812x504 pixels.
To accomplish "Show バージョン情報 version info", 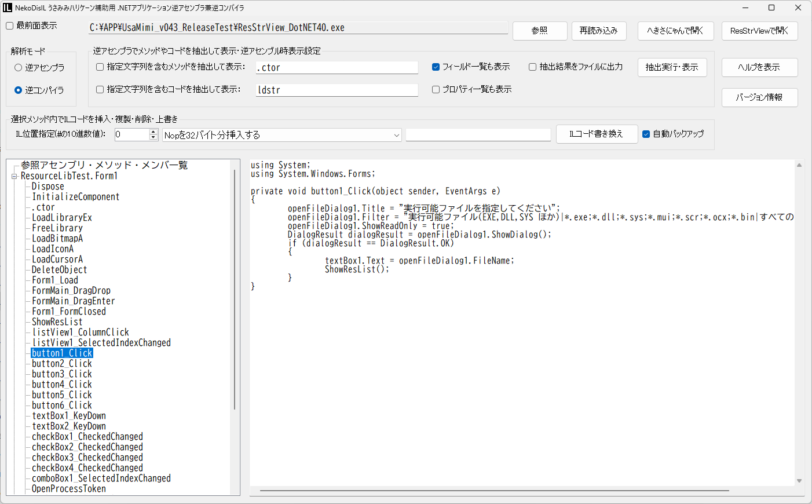I will (x=759, y=97).
